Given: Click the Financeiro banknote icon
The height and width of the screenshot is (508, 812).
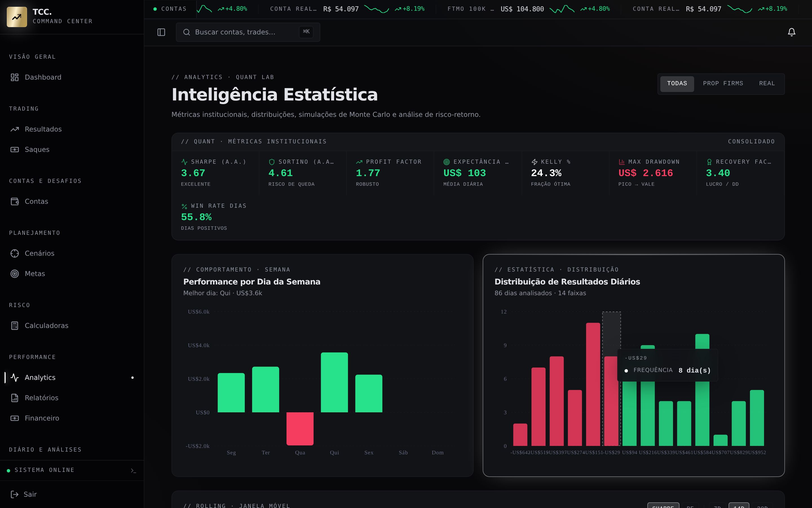Looking at the screenshot, I should [14, 418].
